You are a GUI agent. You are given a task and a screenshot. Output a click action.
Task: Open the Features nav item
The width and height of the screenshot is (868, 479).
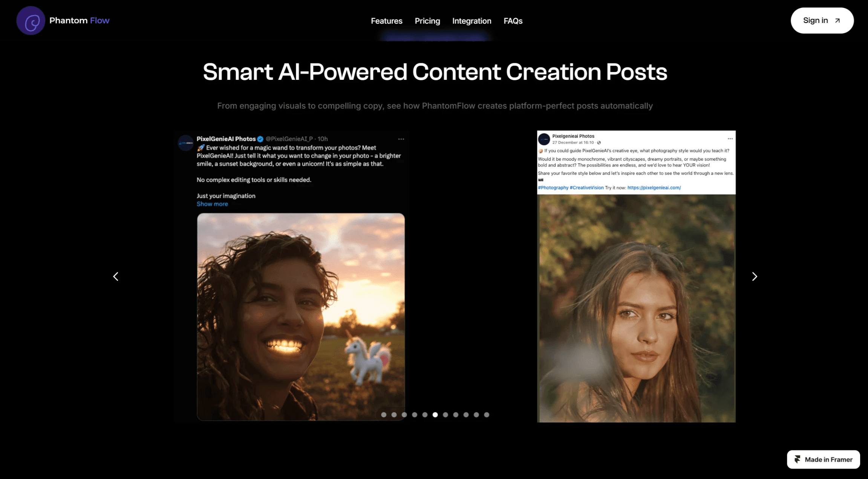point(386,21)
